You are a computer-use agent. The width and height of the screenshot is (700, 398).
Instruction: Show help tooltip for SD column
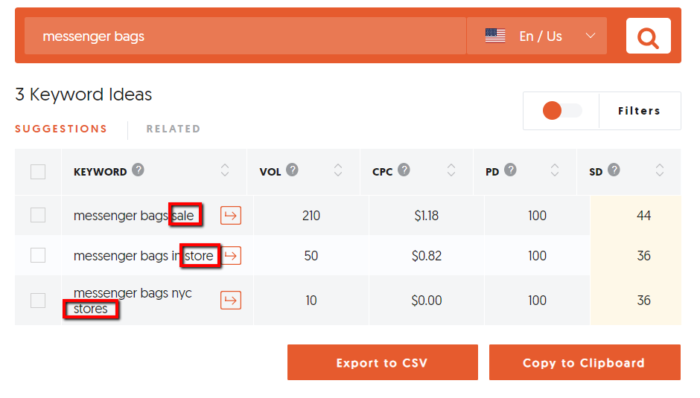[614, 170]
